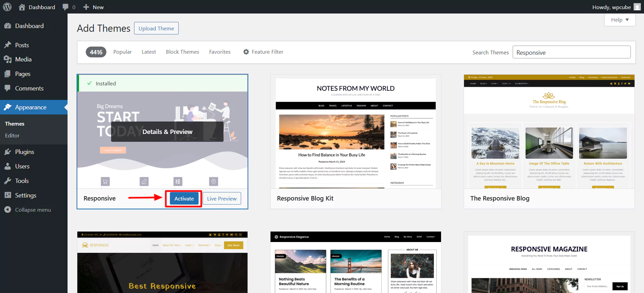Click the Appearance paintbrush icon

pos(8,107)
